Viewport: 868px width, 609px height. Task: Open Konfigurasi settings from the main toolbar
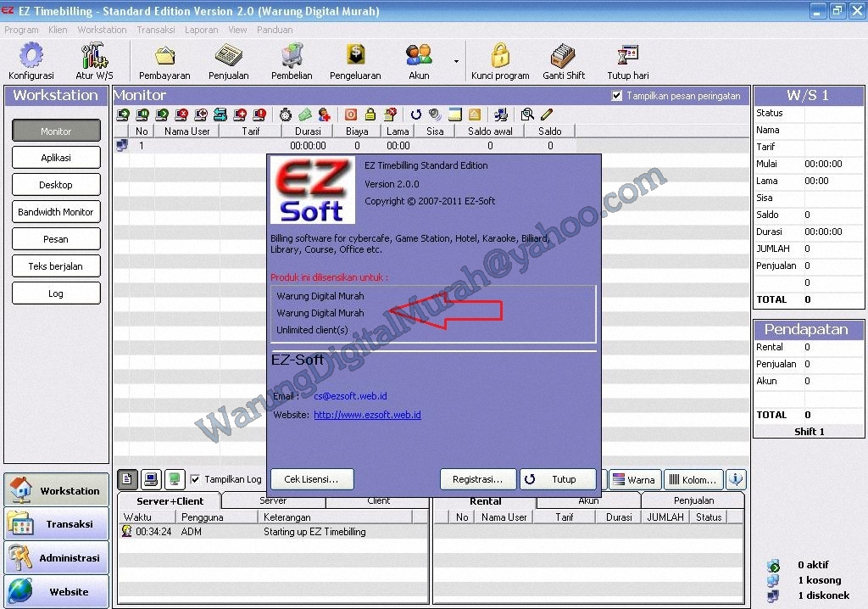click(x=31, y=62)
